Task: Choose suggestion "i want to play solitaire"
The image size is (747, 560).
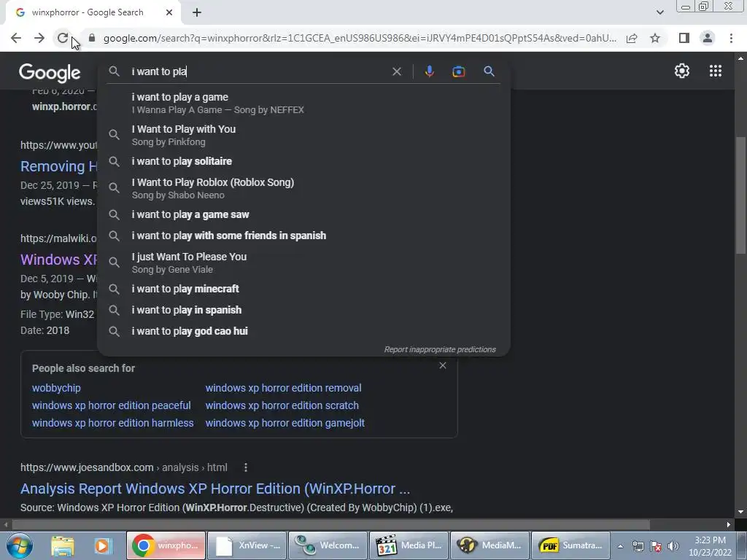Action: tap(303, 161)
